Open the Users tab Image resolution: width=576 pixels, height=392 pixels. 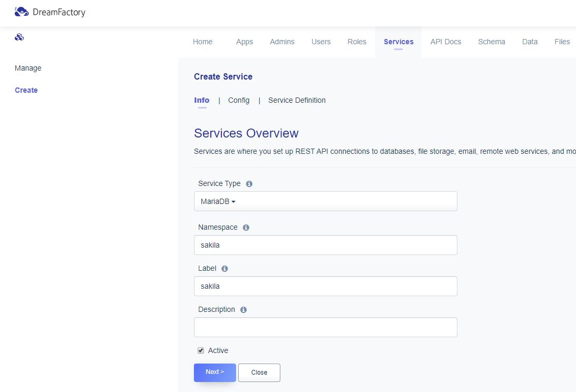click(x=321, y=42)
